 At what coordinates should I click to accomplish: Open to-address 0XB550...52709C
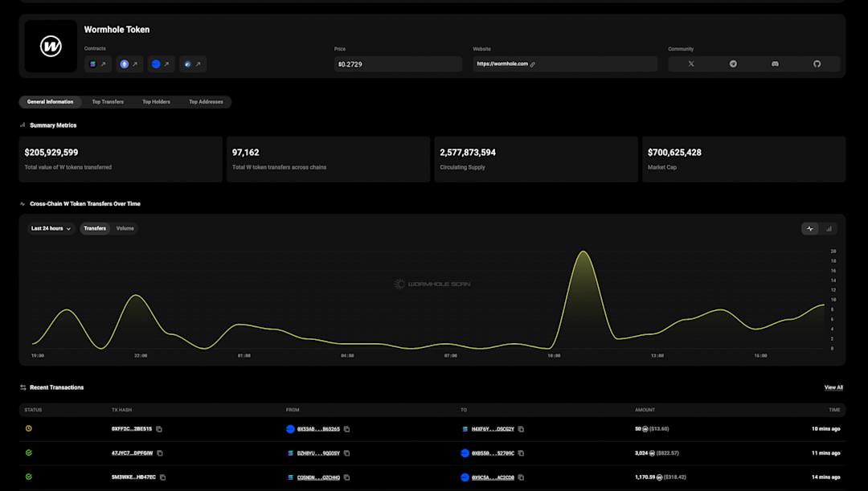[493, 453]
